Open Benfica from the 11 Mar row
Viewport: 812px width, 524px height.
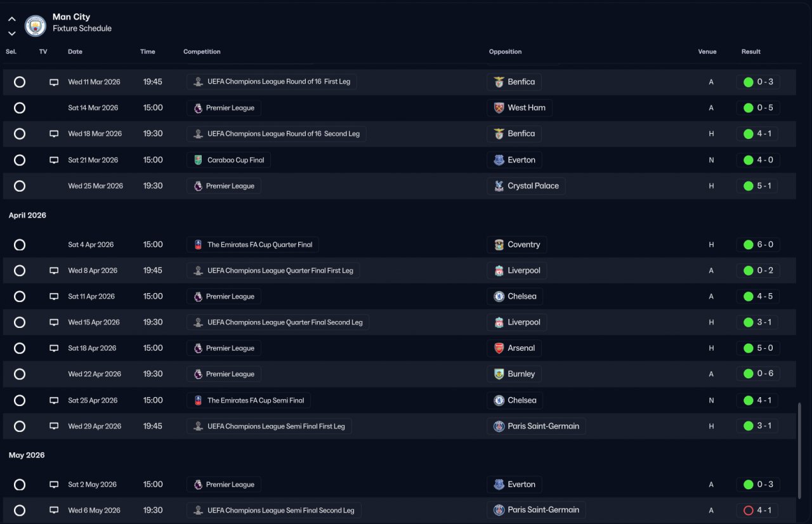click(x=514, y=82)
